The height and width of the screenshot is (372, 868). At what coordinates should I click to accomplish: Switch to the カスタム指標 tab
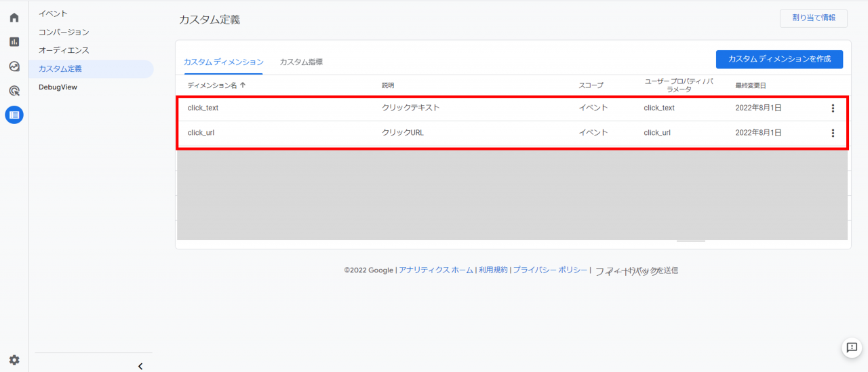(301, 62)
